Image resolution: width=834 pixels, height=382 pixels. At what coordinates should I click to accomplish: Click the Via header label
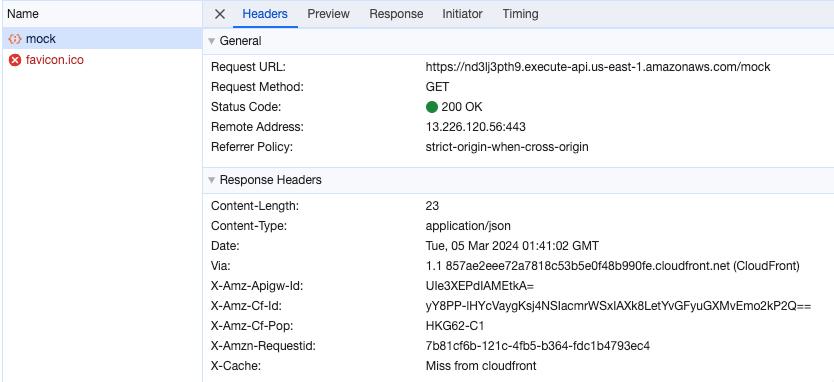click(221, 266)
